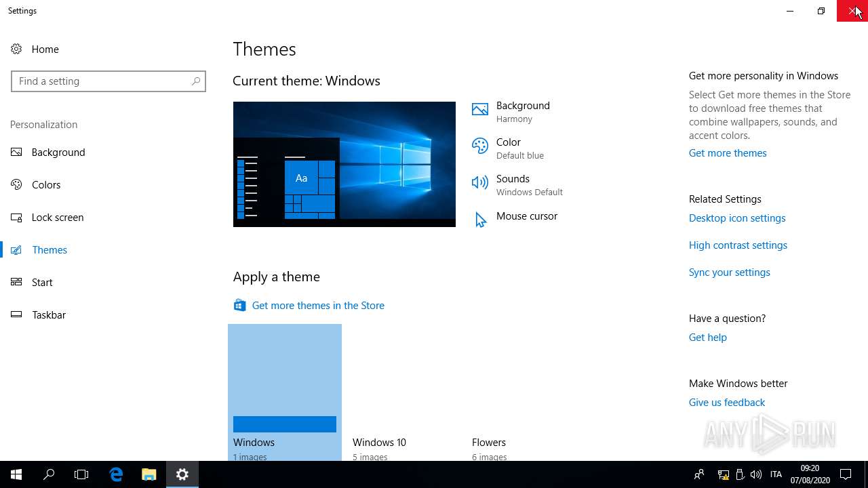Select the Themes page label
This screenshot has width=868, height=488.
click(50, 249)
